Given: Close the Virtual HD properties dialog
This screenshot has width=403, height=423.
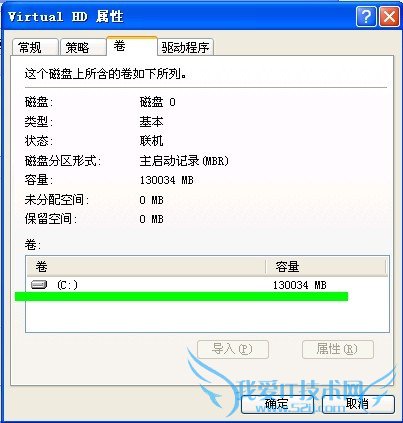Looking at the screenshot, I should click(389, 16).
